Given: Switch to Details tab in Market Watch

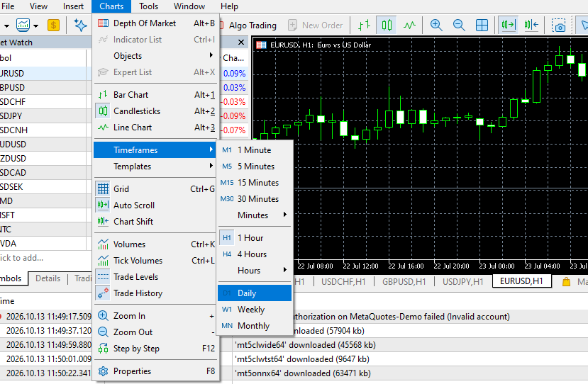Looking at the screenshot, I should tap(48, 278).
